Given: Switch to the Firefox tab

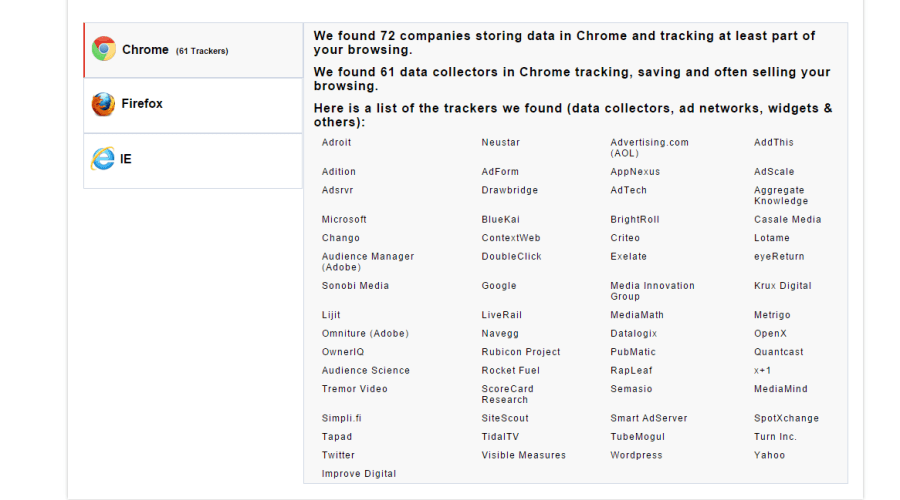Looking at the screenshot, I should click(193, 105).
